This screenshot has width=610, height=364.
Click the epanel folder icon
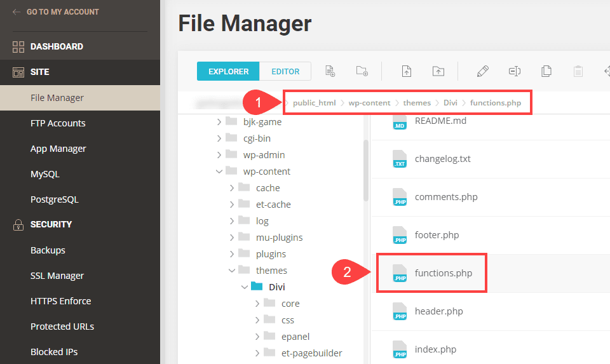click(269, 335)
